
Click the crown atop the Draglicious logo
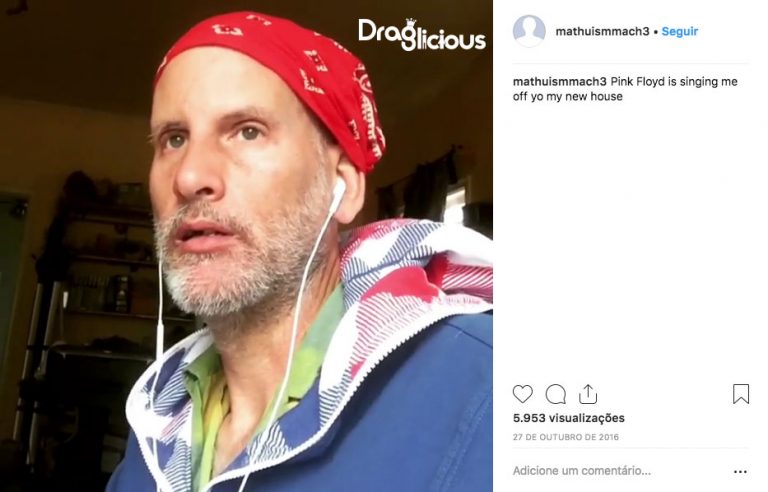[x=411, y=23]
